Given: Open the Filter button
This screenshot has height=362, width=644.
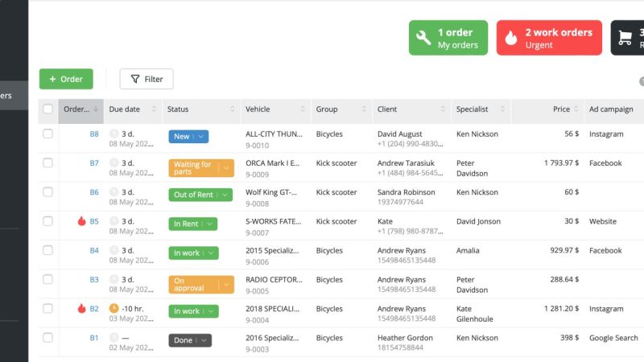Looking at the screenshot, I should [147, 79].
